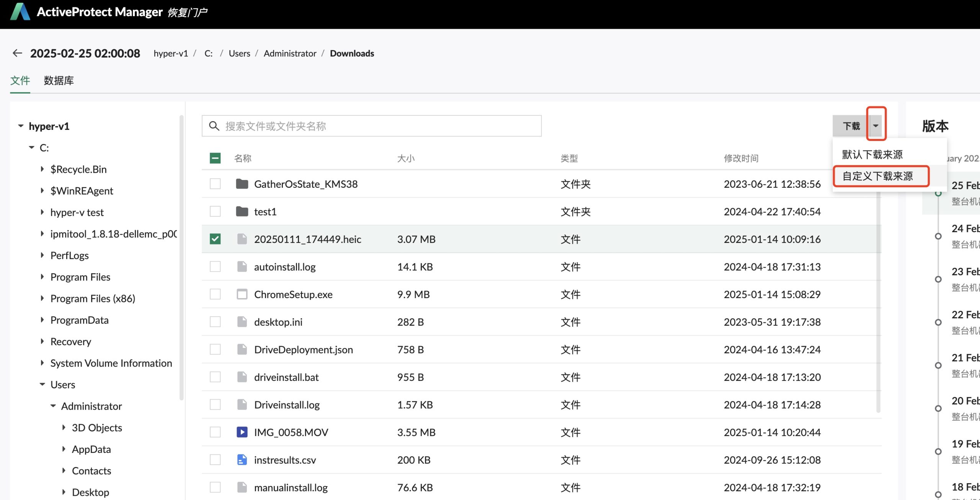
Task: Click the ChromeSetup.exe application icon
Action: tap(242, 294)
